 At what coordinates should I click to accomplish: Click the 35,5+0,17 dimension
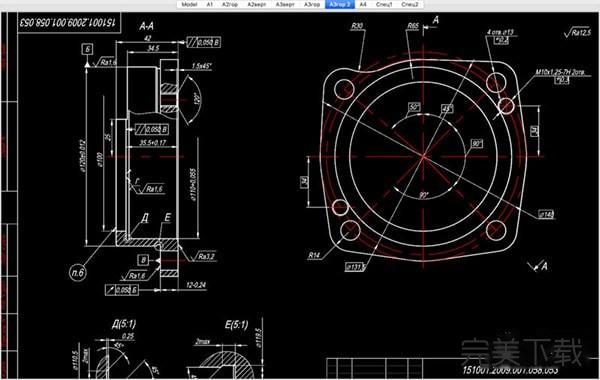(x=153, y=142)
